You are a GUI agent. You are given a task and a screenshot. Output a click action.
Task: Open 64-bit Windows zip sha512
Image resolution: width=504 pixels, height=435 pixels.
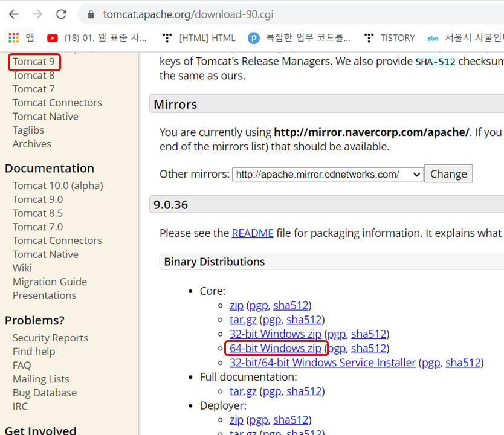pos(369,349)
